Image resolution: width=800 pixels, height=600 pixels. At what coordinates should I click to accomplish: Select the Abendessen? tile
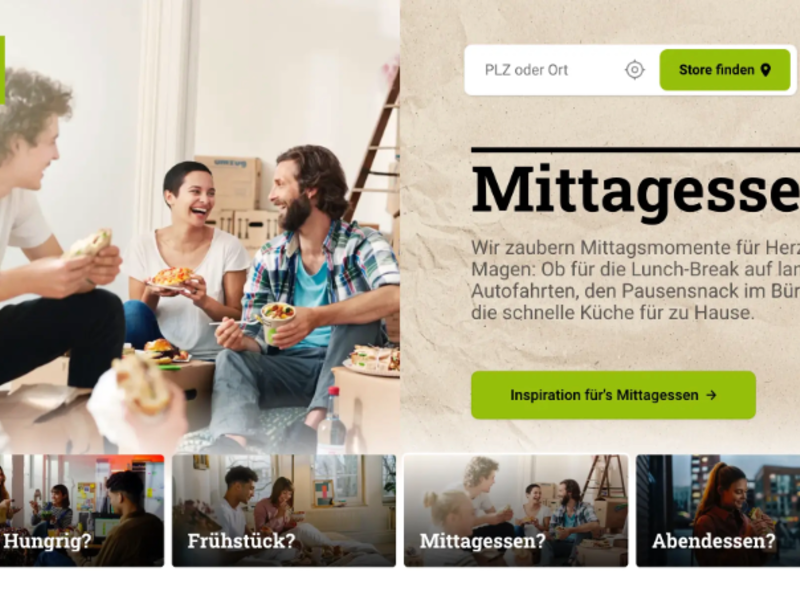pos(718,510)
